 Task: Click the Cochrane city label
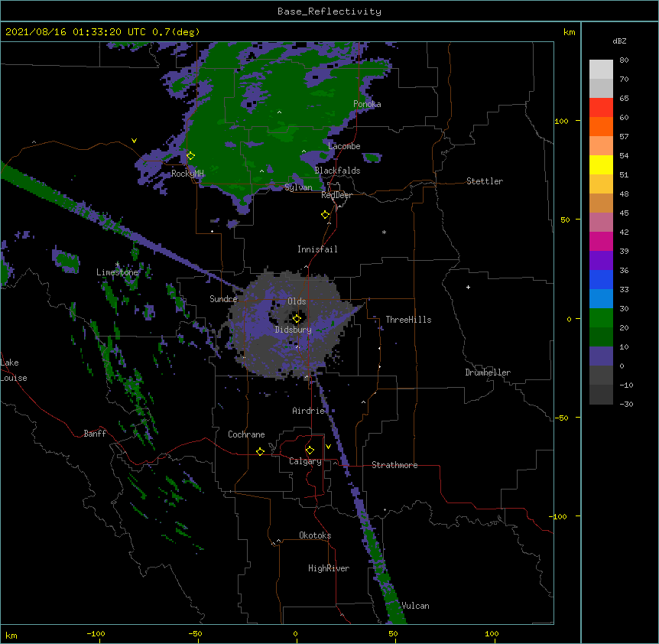coord(246,434)
